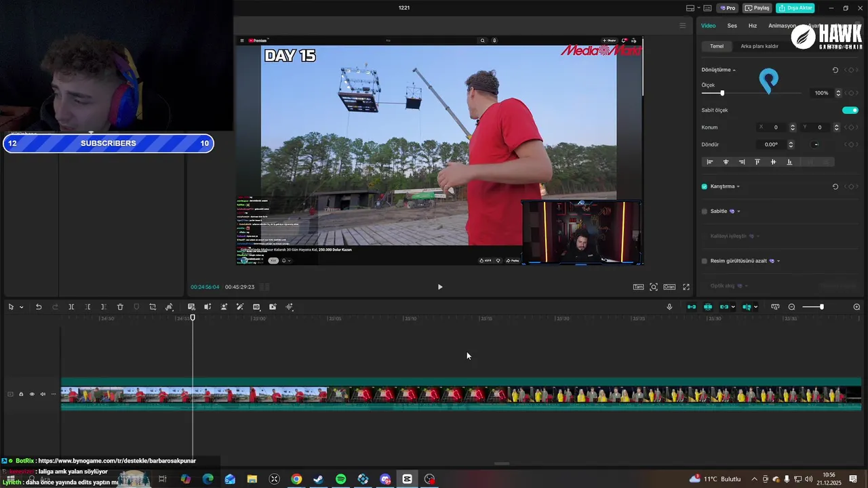Expand the Karıştırma section arrow
The height and width of the screenshot is (488, 868).
738,186
